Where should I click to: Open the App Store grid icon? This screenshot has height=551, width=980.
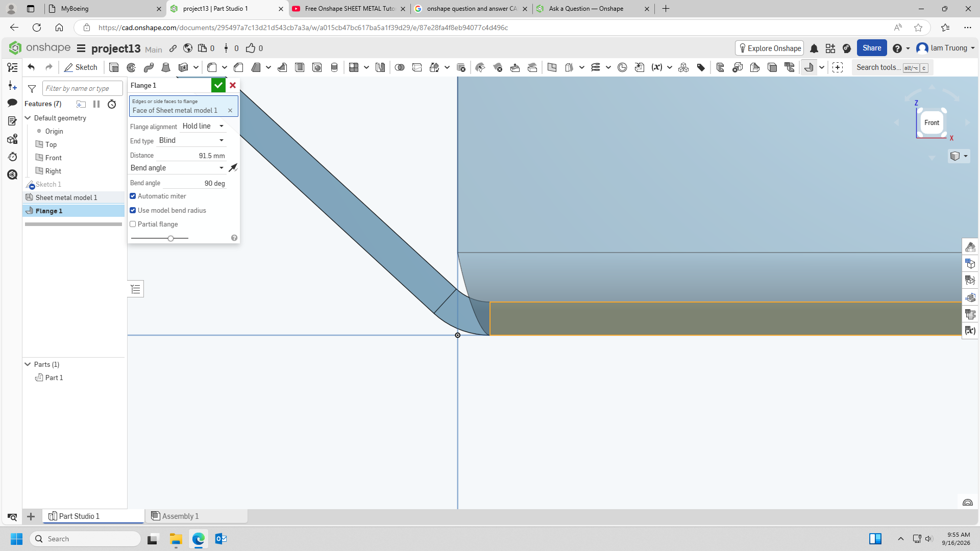(830, 48)
